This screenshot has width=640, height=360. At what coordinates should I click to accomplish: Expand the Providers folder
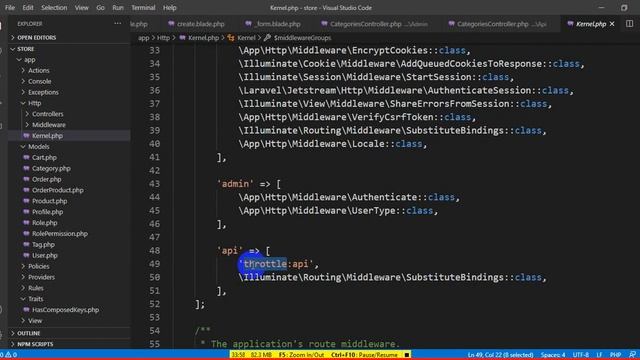point(41,277)
